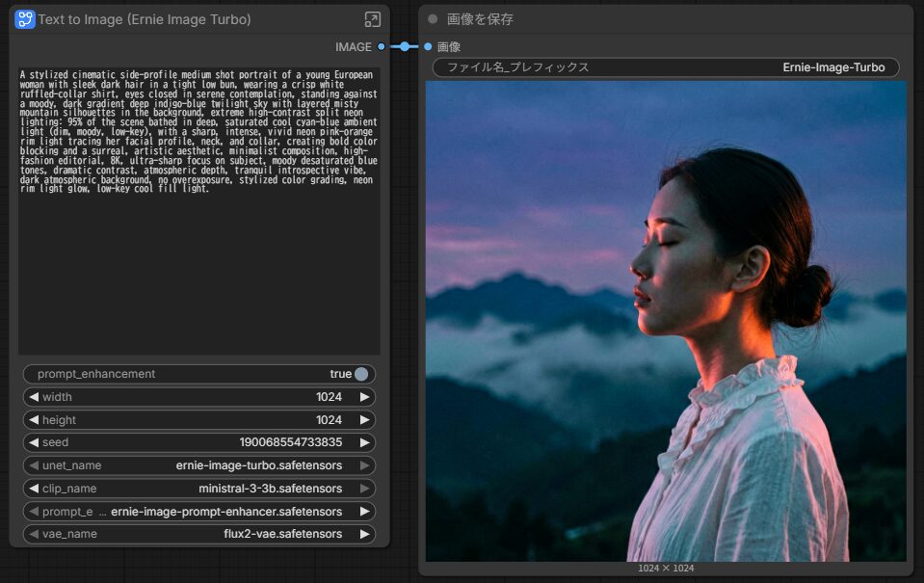Viewport: 924px width, 583px height.
Task: Open the unet_name model dropdown
Action: click(199, 465)
